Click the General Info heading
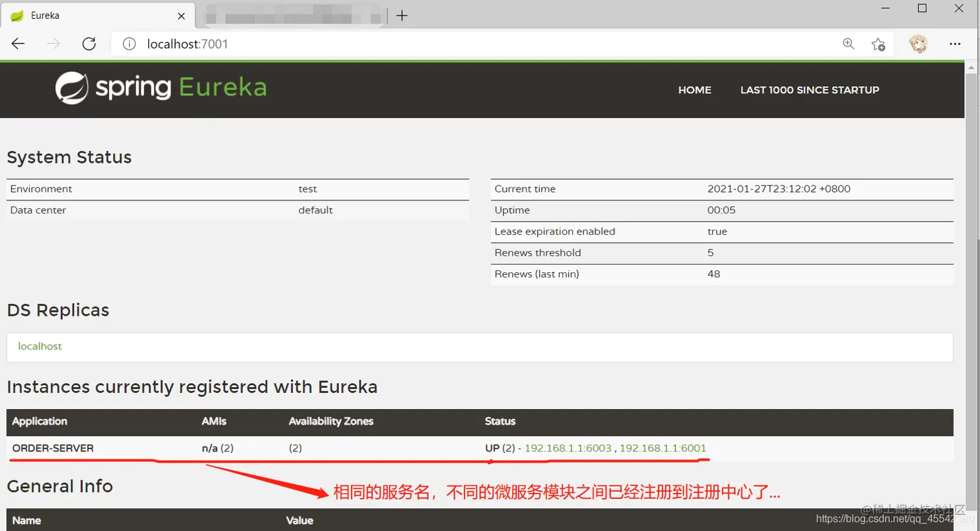The height and width of the screenshot is (531, 980). click(60, 486)
